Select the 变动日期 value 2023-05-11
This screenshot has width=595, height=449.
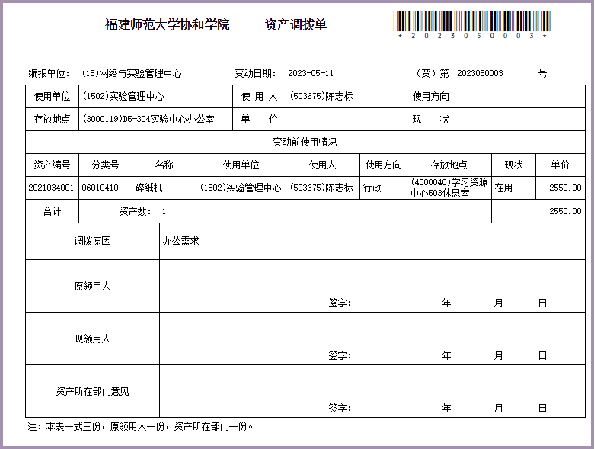pos(311,73)
